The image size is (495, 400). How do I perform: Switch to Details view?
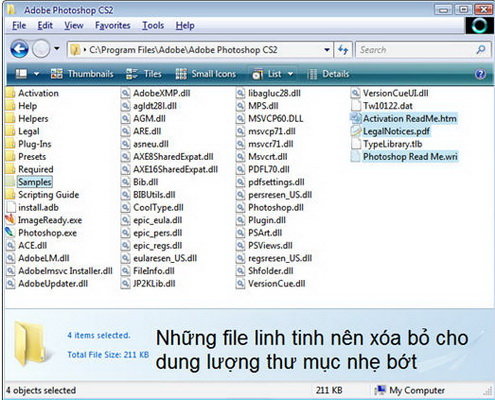pyautogui.click(x=328, y=74)
